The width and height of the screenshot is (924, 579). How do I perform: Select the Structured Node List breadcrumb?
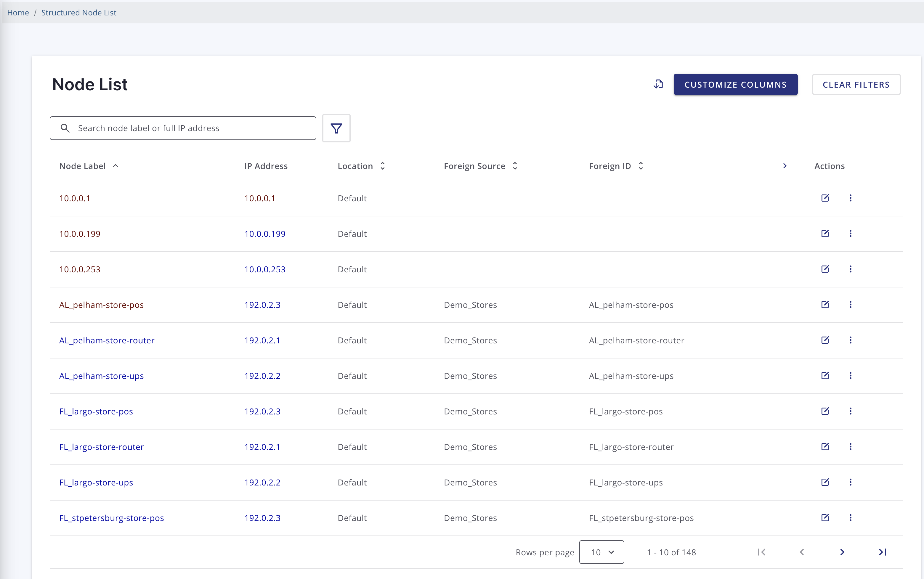[78, 12]
